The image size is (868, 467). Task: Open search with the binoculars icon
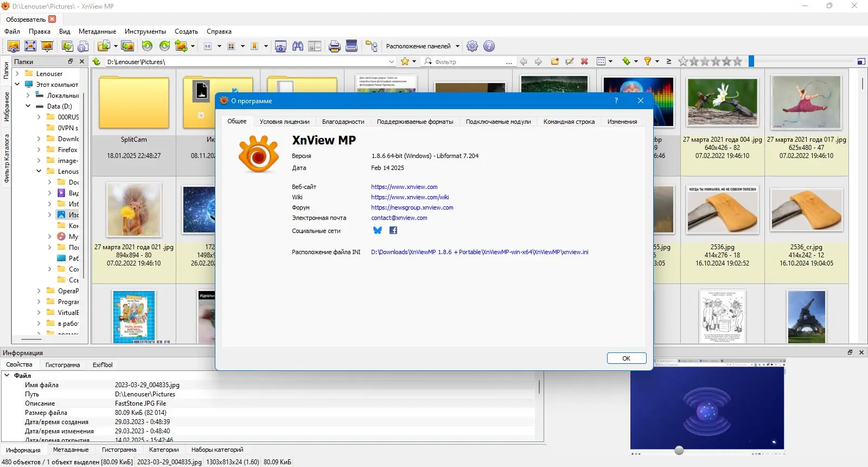click(298, 46)
